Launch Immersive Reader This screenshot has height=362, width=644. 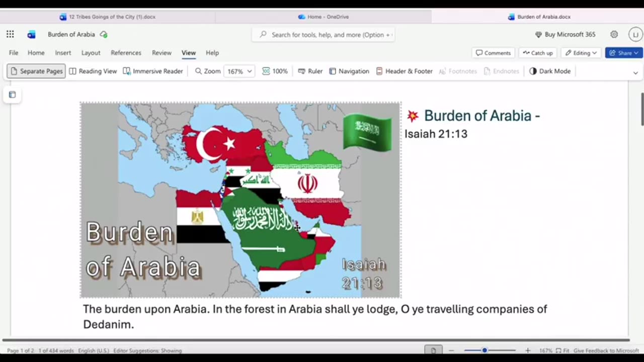[x=153, y=71]
